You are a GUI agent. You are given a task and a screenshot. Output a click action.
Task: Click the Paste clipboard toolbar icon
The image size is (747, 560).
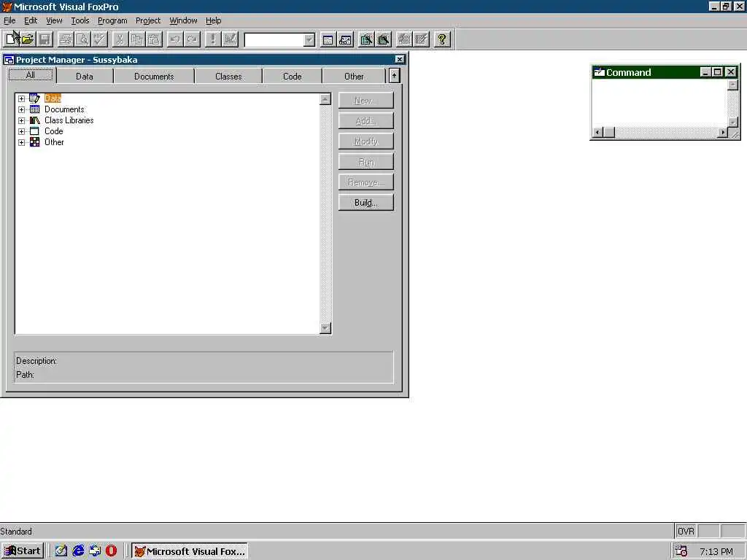[153, 39]
